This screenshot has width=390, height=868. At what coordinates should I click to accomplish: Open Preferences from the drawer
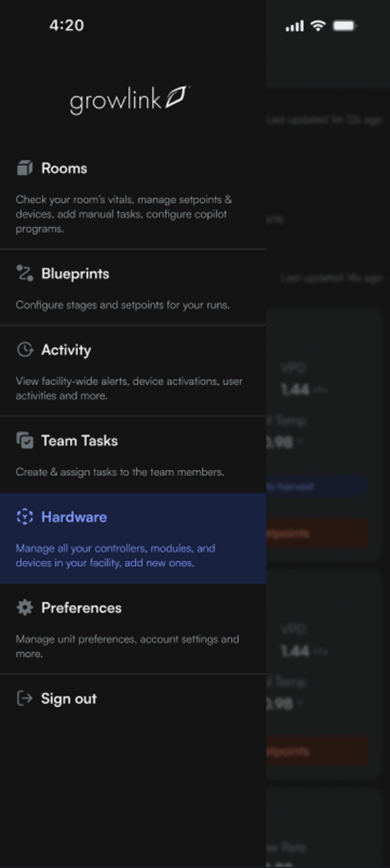(133, 629)
